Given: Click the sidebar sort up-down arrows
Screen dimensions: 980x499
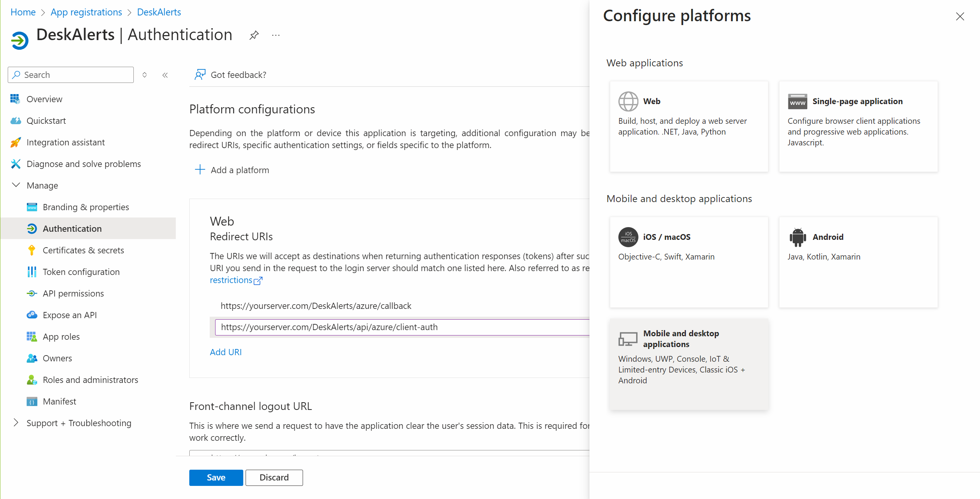Looking at the screenshot, I should tap(145, 75).
